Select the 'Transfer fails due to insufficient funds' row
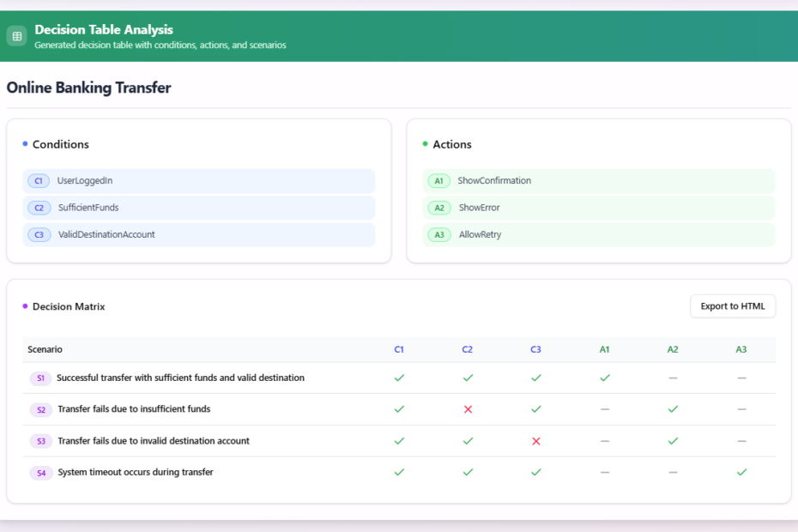 134,409
